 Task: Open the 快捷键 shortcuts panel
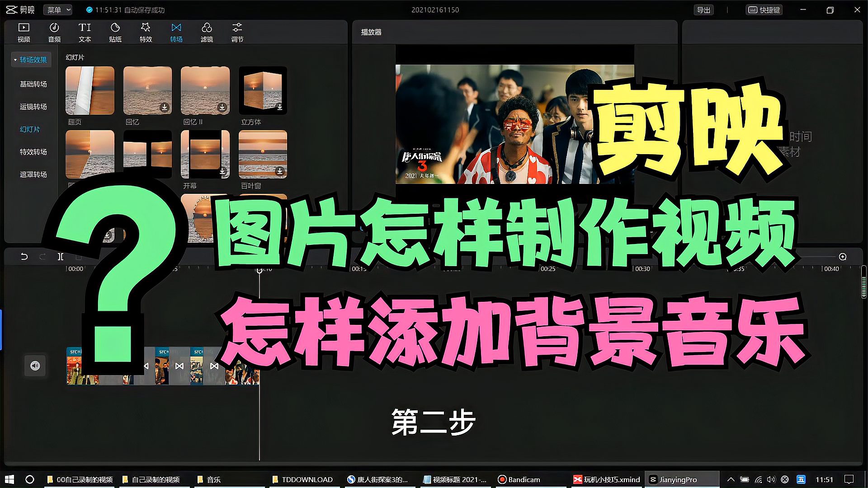[764, 10]
